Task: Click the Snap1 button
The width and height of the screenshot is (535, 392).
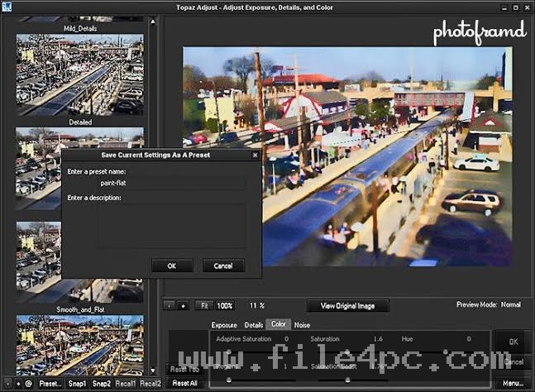Action: (x=77, y=384)
